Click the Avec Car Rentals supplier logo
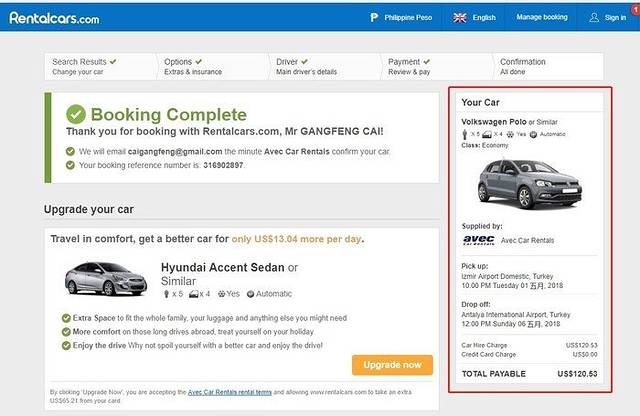Viewport: 640px width, 416px height. 478,239
